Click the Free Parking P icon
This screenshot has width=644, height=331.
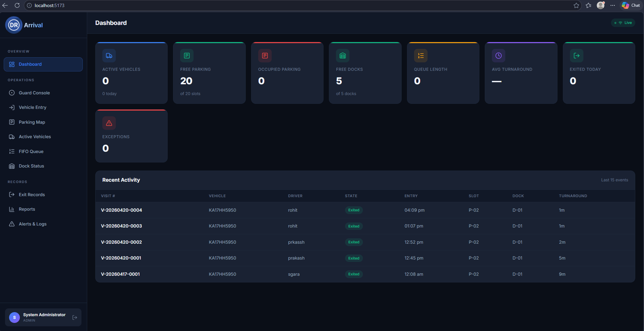(x=187, y=56)
